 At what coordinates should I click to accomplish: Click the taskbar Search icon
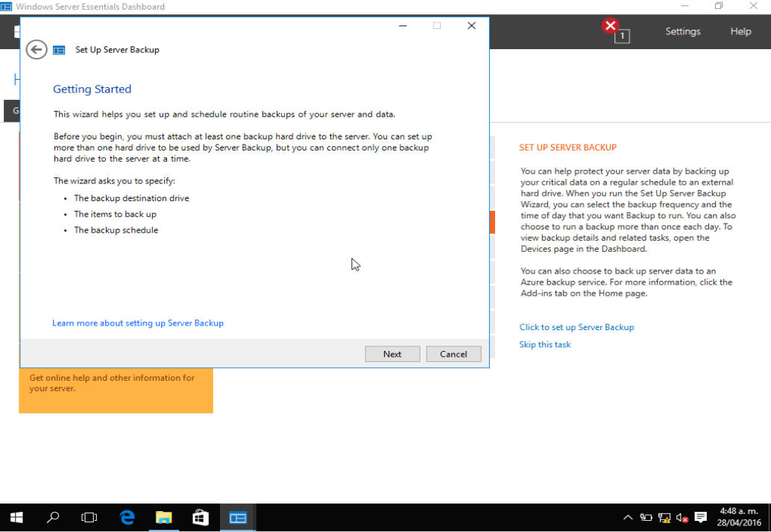point(53,516)
